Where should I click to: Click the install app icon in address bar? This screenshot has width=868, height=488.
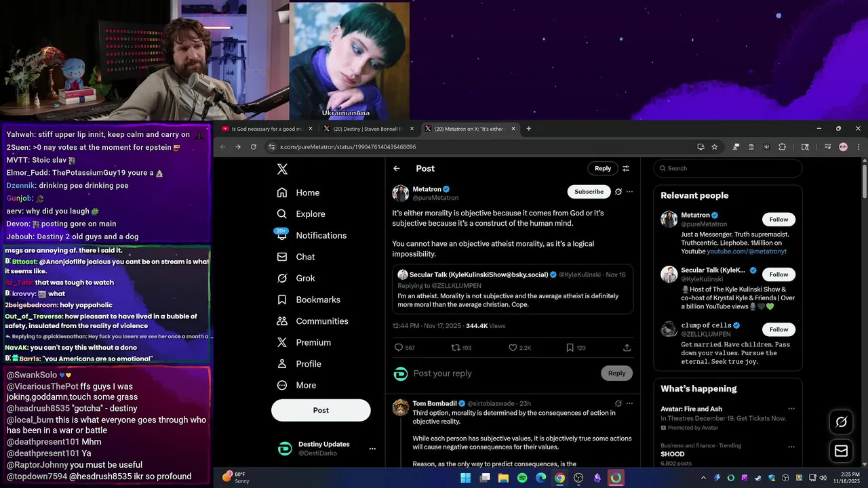[x=701, y=146]
